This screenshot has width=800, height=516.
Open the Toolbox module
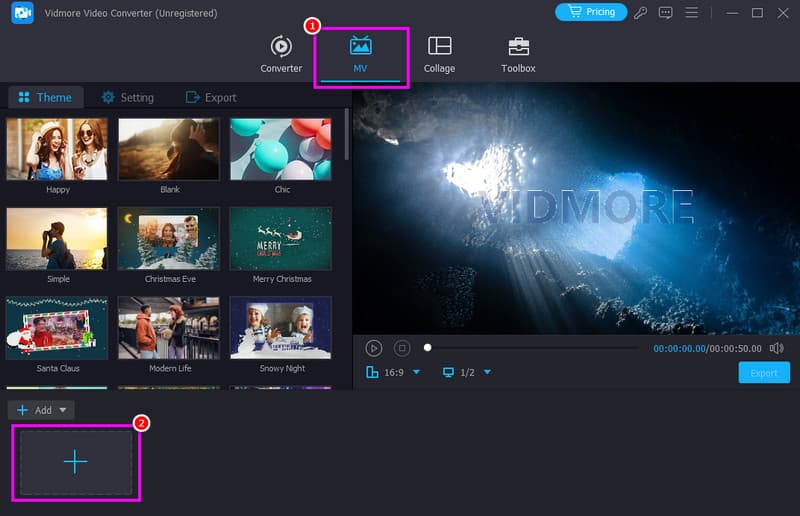tap(518, 55)
